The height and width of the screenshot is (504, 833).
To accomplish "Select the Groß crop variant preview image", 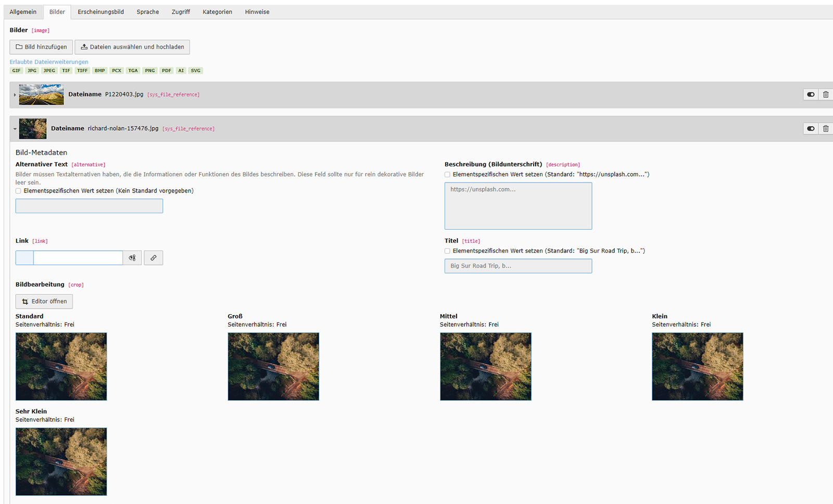I will click(x=273, y=367).
